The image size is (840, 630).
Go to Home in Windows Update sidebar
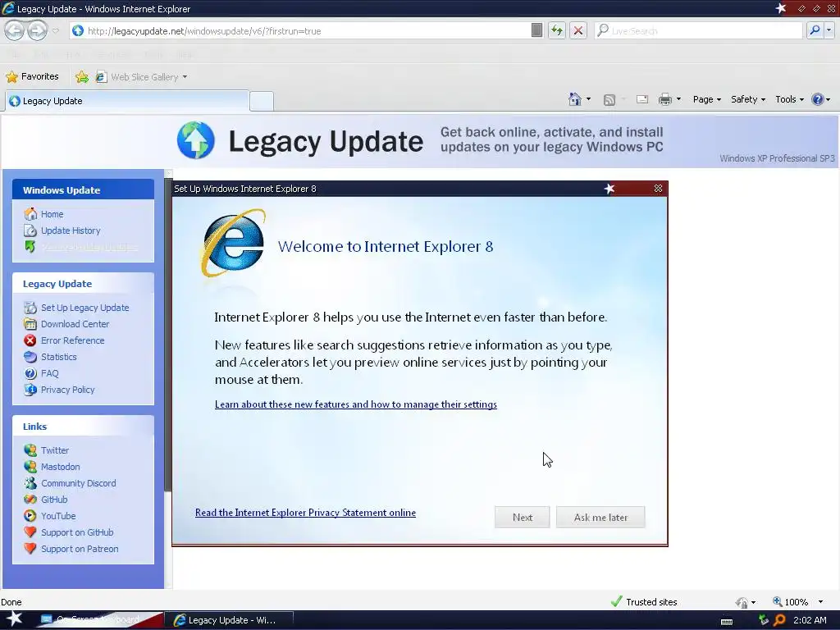tap(52, 214)
